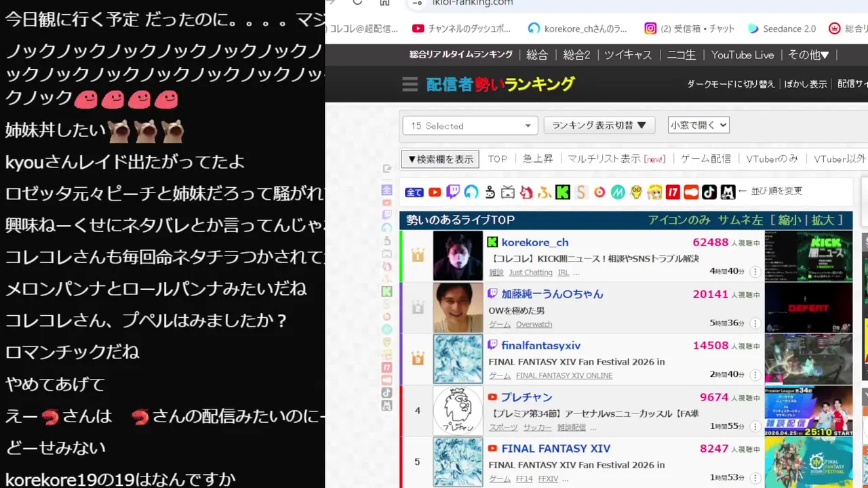868x488 pixels.
Task: Open the korekore_ch channel link
Action: tap(535, 242)
